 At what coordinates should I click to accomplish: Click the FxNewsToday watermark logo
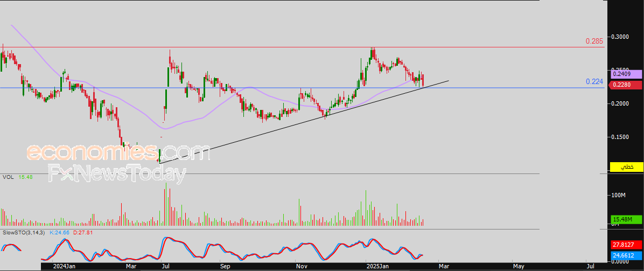point(117,174)
